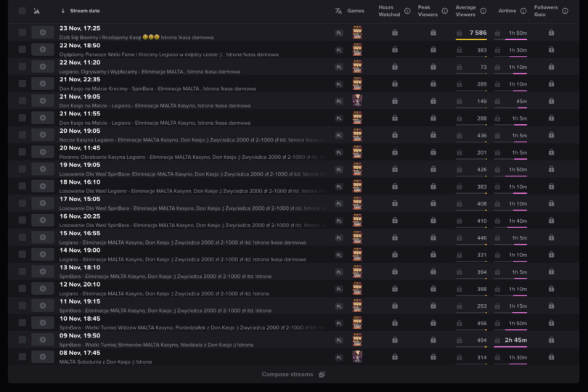This screenshot has height=392, width=588.
Task: Click the locked Followers Gain for 22 Nov, 18:50
Action: pos(551,50)
